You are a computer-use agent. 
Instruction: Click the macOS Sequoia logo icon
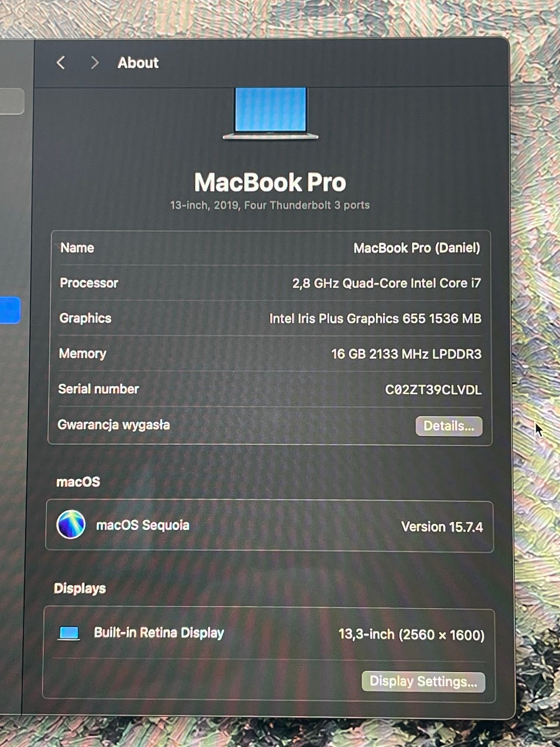pyautogui.click(x=71, y=524)
